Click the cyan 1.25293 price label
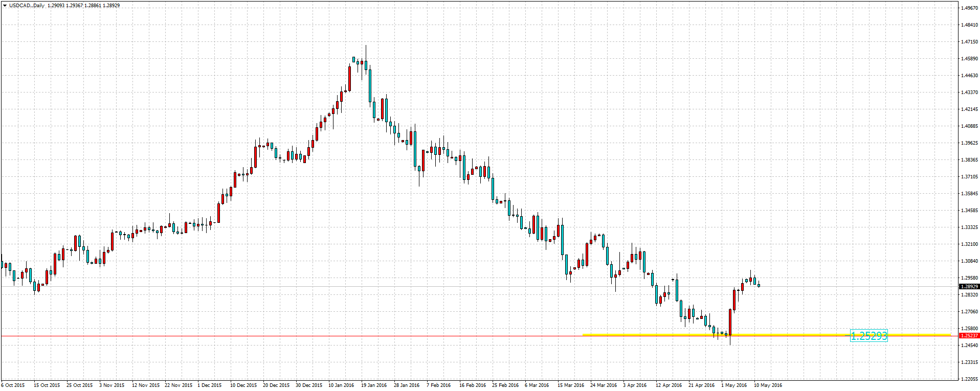The height and width of the screenshot is (391, 980). (868, 336)
